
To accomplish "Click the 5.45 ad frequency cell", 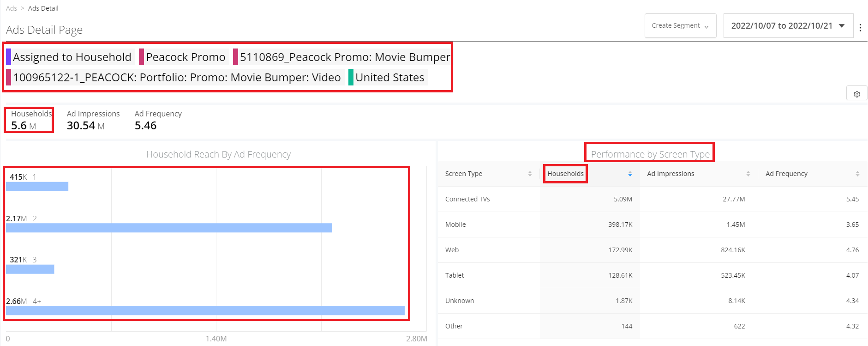I will [852, 199].
